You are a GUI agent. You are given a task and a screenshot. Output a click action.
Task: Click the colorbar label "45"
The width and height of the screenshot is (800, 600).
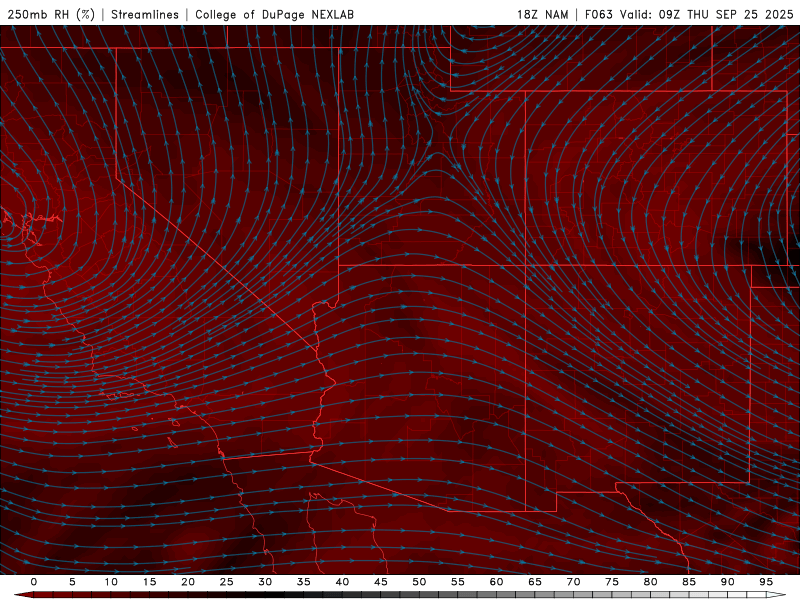pyautogui.click(x=381, y=582)
